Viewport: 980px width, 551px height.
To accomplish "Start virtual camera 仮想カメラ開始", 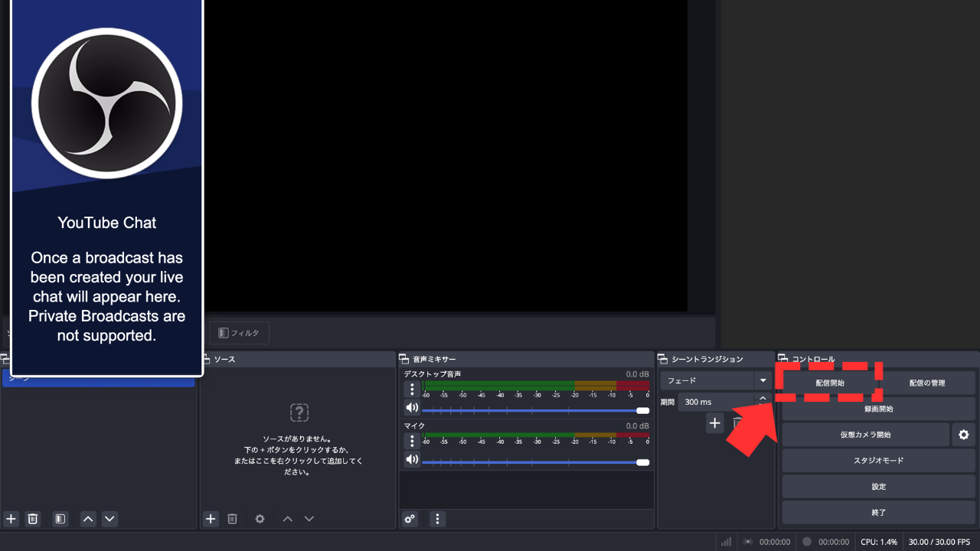I will (x=866, y=435).
